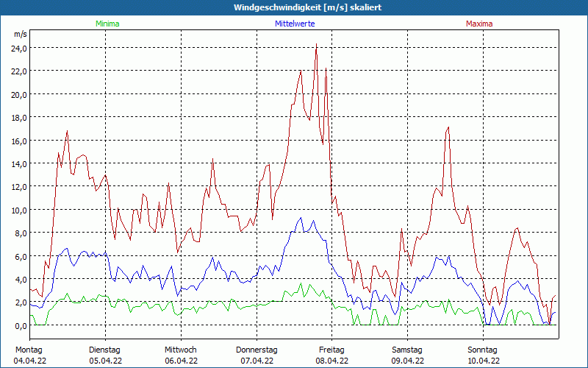
Task: Select the 24,0 y-axis value
Action: pyautogui.click(x=18, y=48)
